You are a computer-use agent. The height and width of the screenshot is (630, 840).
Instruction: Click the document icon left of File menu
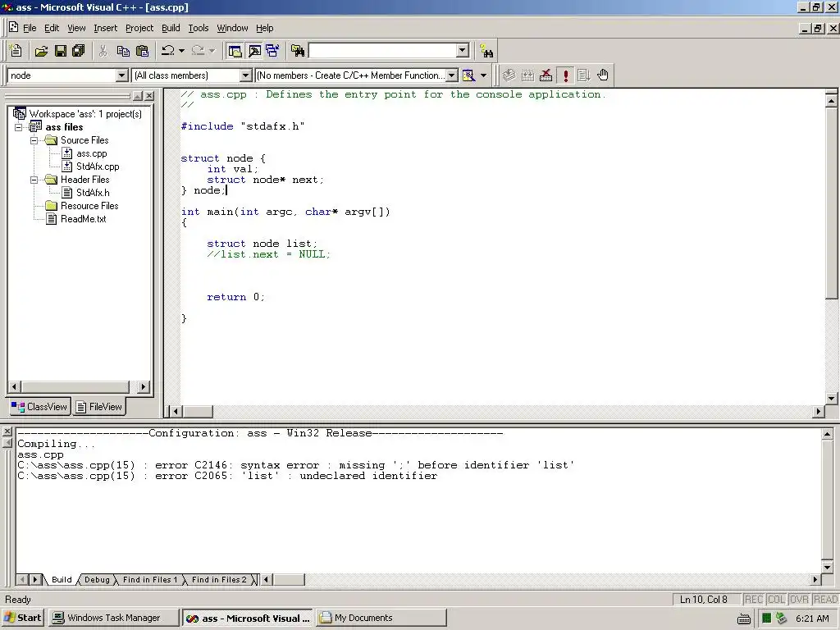(x=13, y=28)
